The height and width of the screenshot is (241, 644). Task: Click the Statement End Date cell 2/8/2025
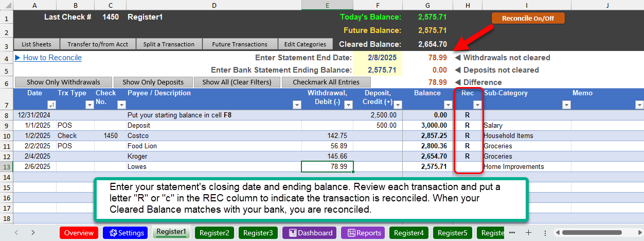pos(378,58)
